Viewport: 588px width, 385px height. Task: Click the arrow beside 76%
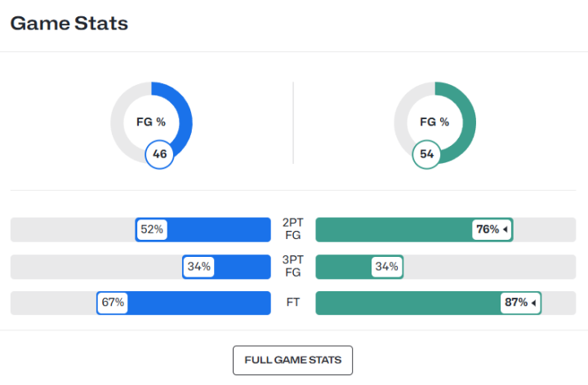pos(506,230)
